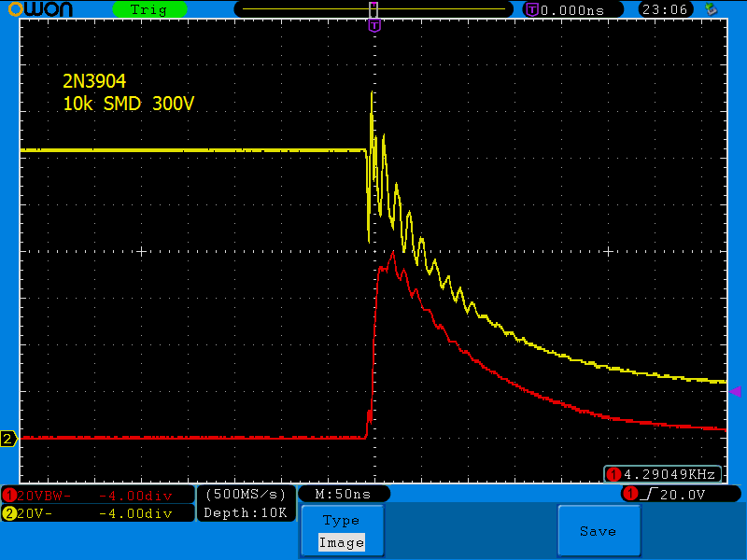This screenshot has width=747, height=560.
Task: Click the trigger frequency counter readout
Action: point(663,474)
